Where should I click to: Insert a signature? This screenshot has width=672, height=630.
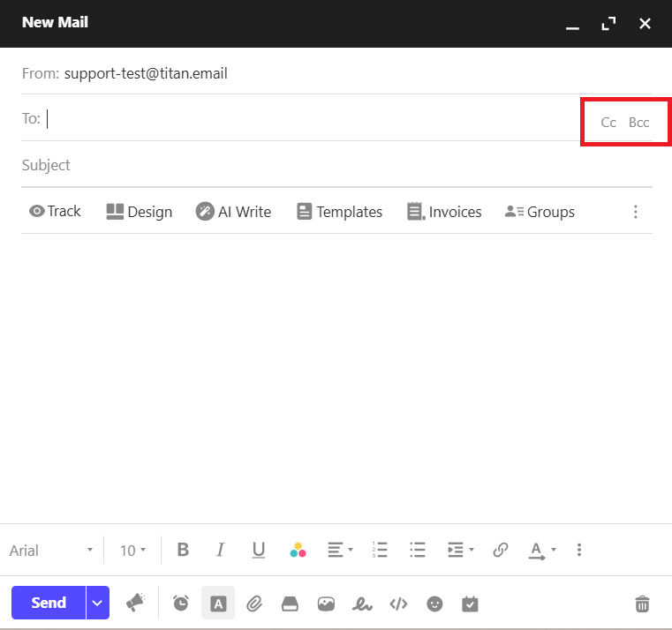coord(362,604)
